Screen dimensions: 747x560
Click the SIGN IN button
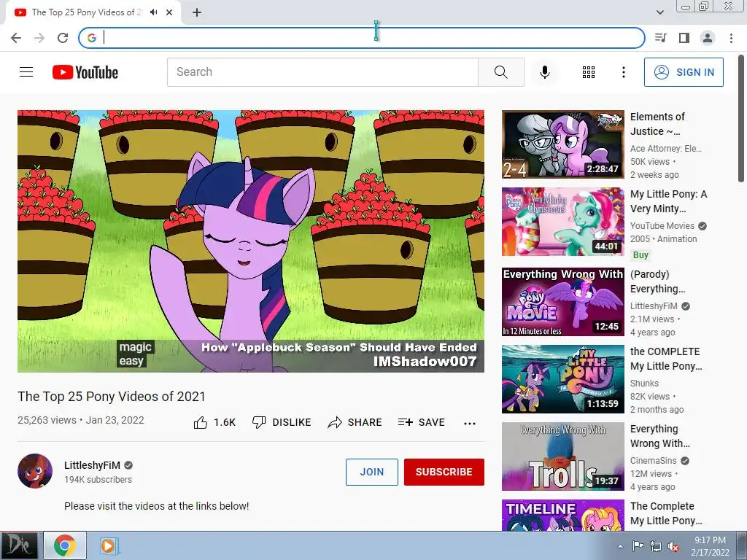click(684, 72)
